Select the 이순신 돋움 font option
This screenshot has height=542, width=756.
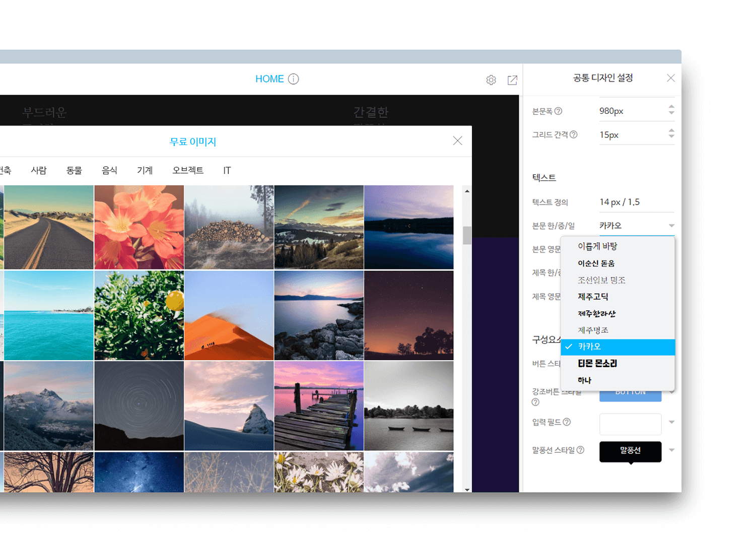[618, 263]
